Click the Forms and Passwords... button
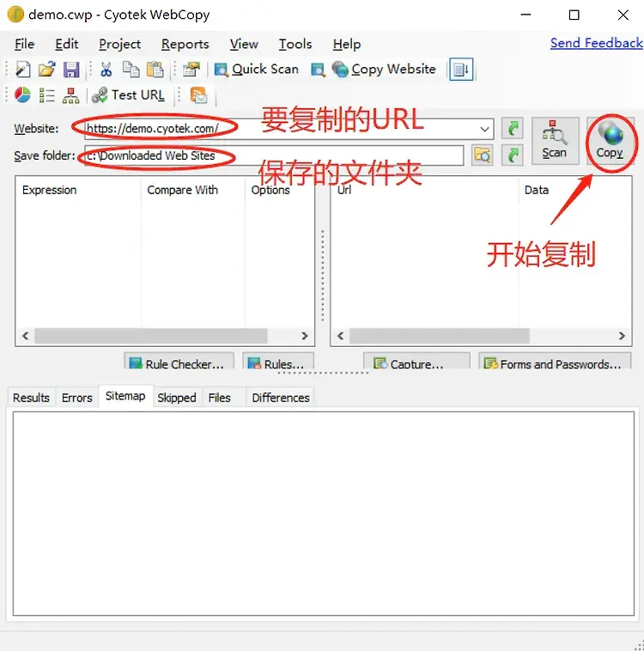Image resolution: width=644 pixels, height=651 pixels. (555, 362)
